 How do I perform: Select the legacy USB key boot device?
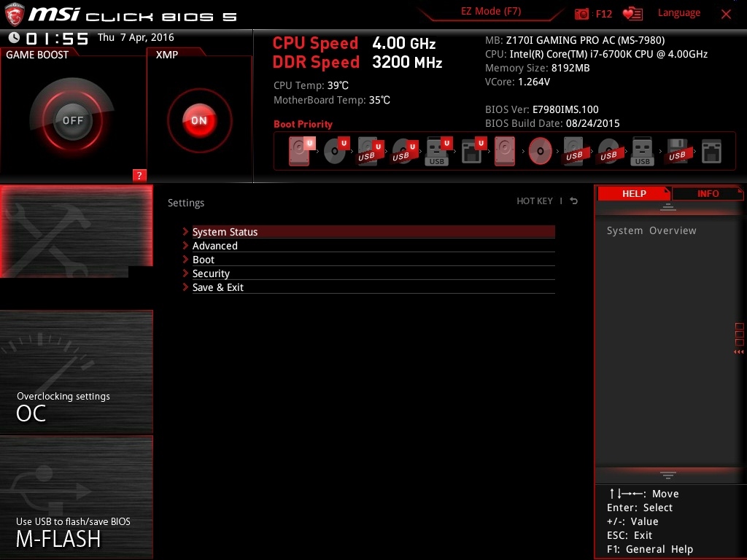(x=642, y=152)
